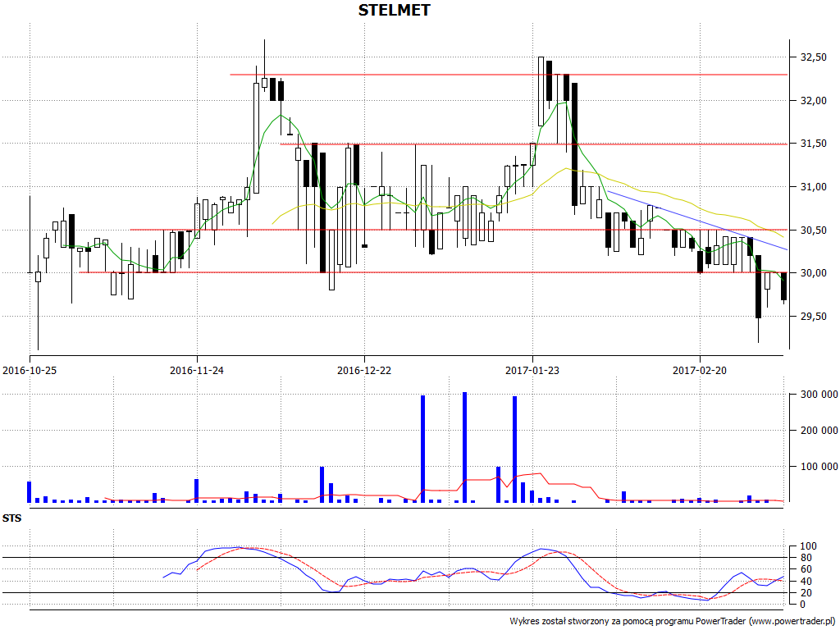Click the 2016-11-24 date label
840x630 pixels.
(197, 370)
